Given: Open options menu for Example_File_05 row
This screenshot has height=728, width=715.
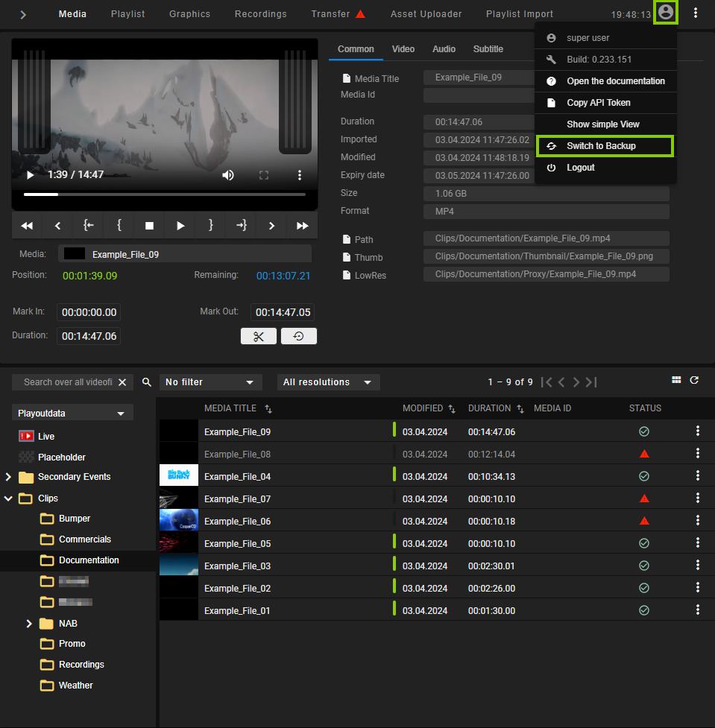Looking at the screenshot, I should pos(698,542).
